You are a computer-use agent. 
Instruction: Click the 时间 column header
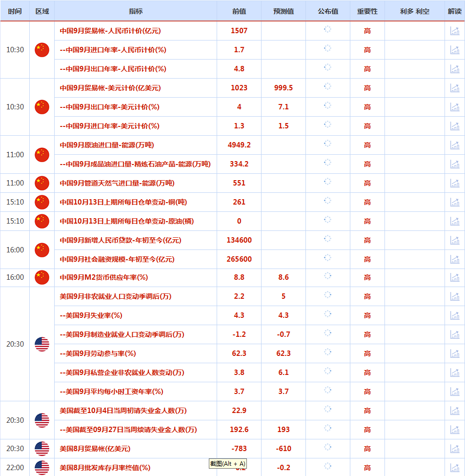[x=15, y=11]
